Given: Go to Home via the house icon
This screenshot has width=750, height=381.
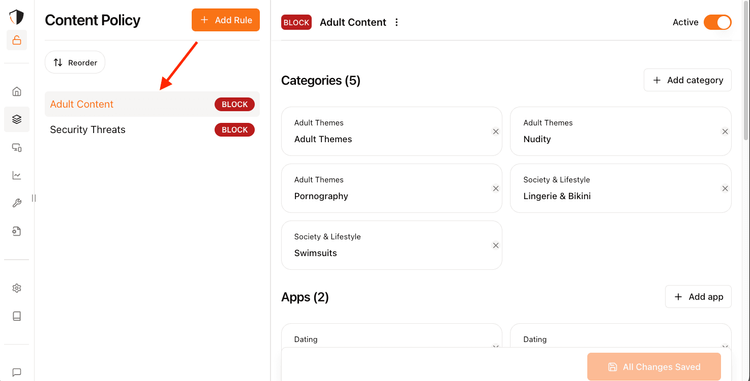Looking at the screenshot, I should (x=17, y=91).
